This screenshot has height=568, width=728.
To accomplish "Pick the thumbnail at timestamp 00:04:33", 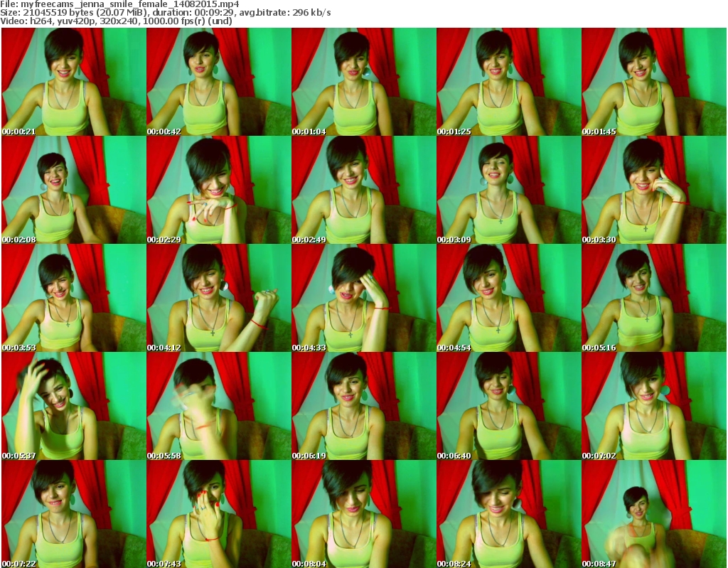I will (x=363, y=298).
